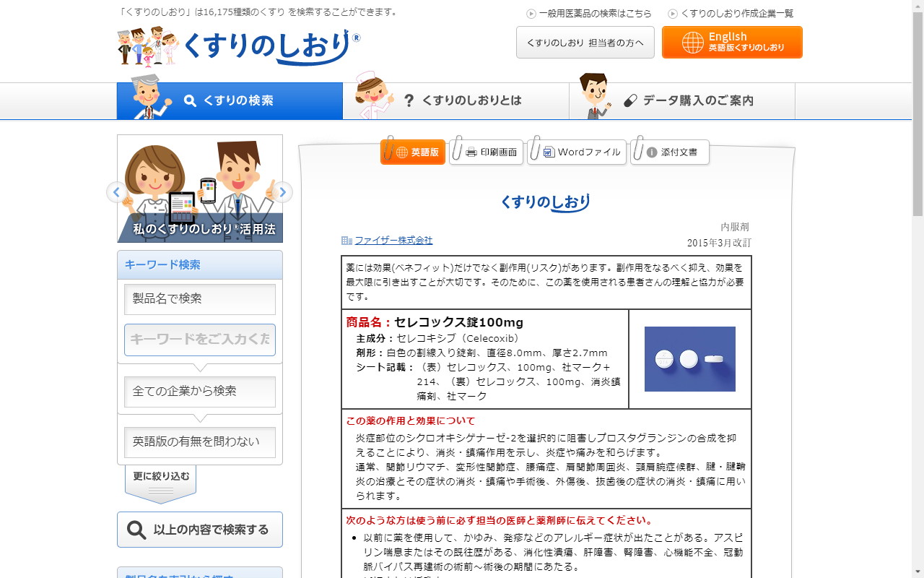Click the magnifier icon on 以上の内容で検索する
Image resolution: width=924 pixels, height=578 pixels.
tap(136, 530)
